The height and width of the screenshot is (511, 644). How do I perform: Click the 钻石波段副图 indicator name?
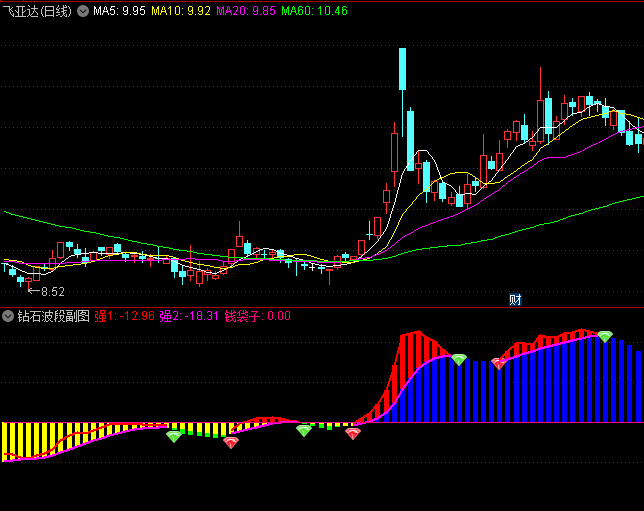point(53,316)
